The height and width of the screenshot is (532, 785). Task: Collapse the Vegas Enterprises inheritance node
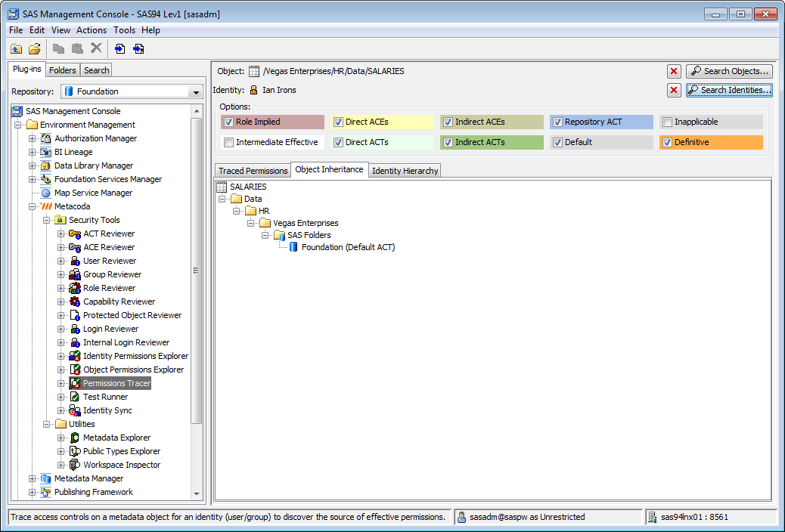point(251,223)
